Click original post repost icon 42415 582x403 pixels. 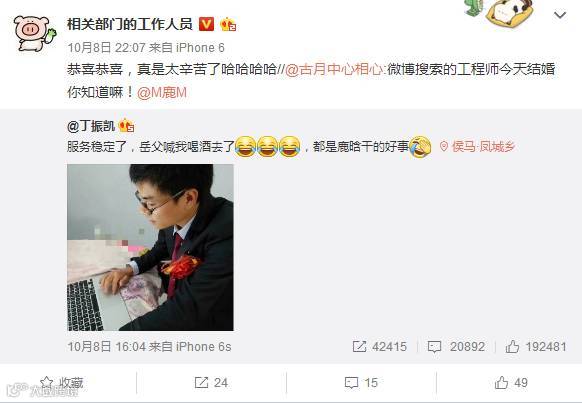[x=379, y=347]
